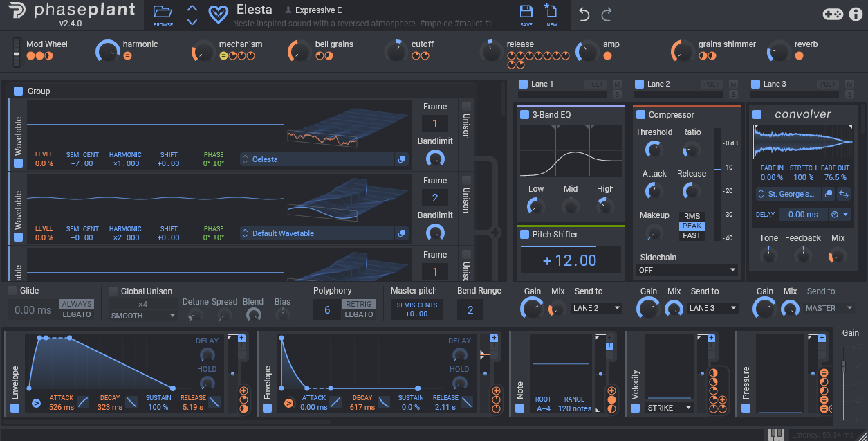This screenshot has width=868, height=441.
Task: Select previous preset with up arrow
Action: coord(192,8)
